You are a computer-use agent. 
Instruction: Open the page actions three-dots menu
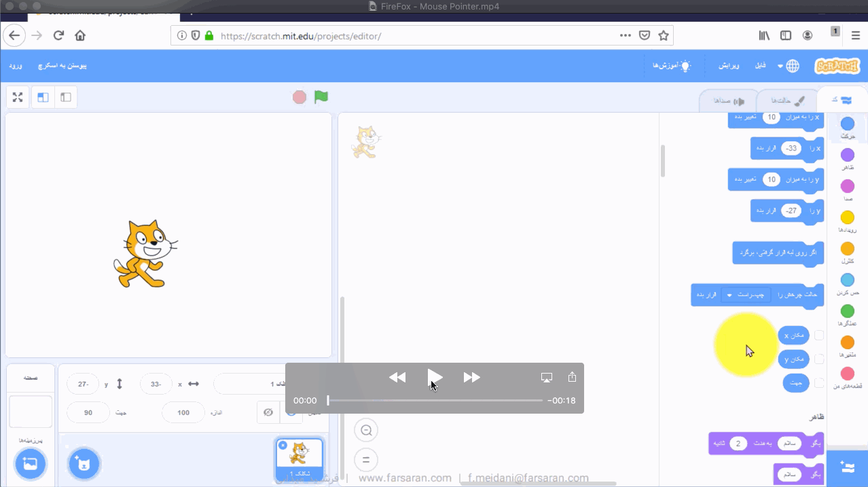pyautogui.click(x=626, y=35)
